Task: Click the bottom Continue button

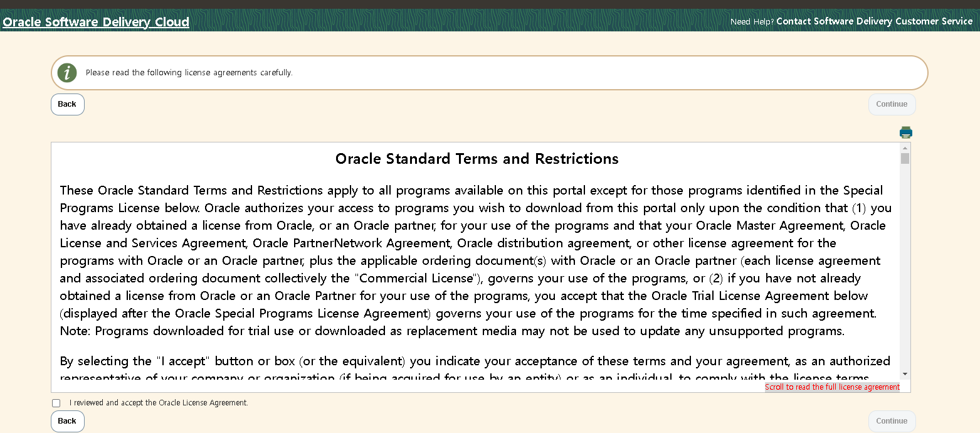Action: point(892,421)
